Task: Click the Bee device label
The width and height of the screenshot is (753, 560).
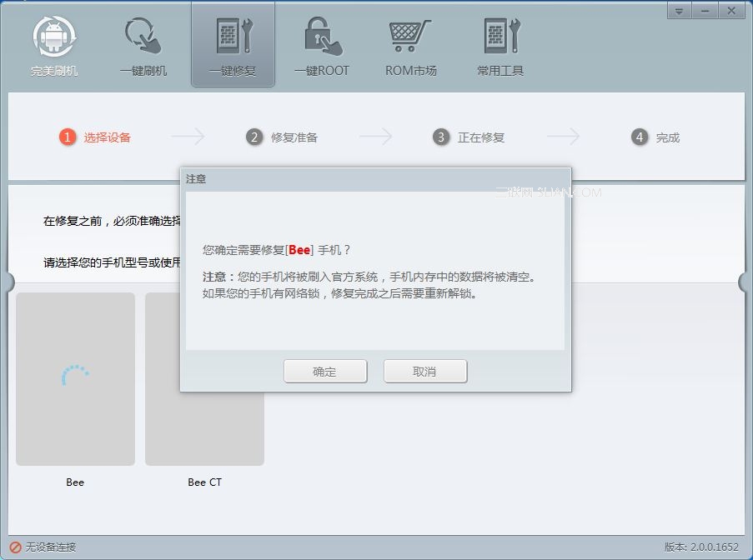Action: (75, 482)
